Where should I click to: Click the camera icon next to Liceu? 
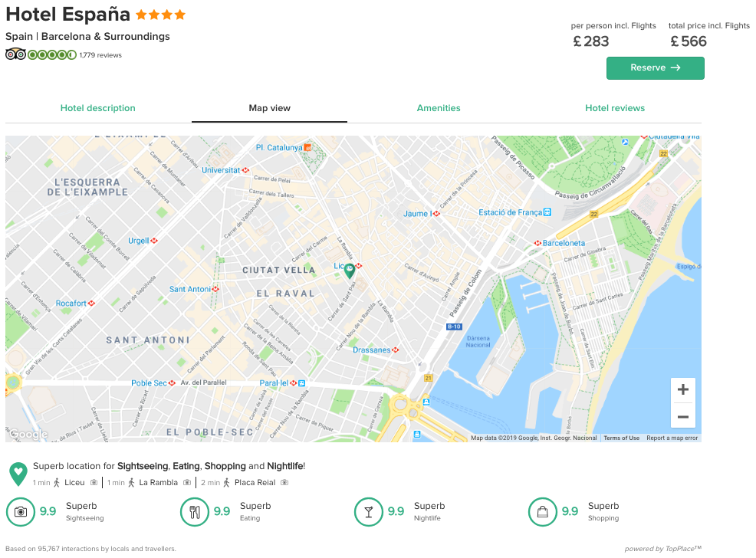(x=94, y=482)
